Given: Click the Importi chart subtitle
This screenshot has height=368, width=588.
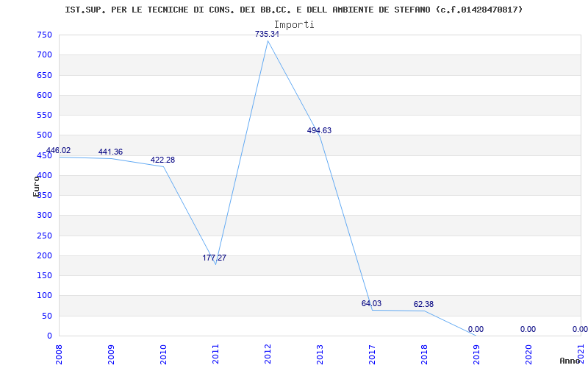Looking at the screenshot, I should (294, 25).
